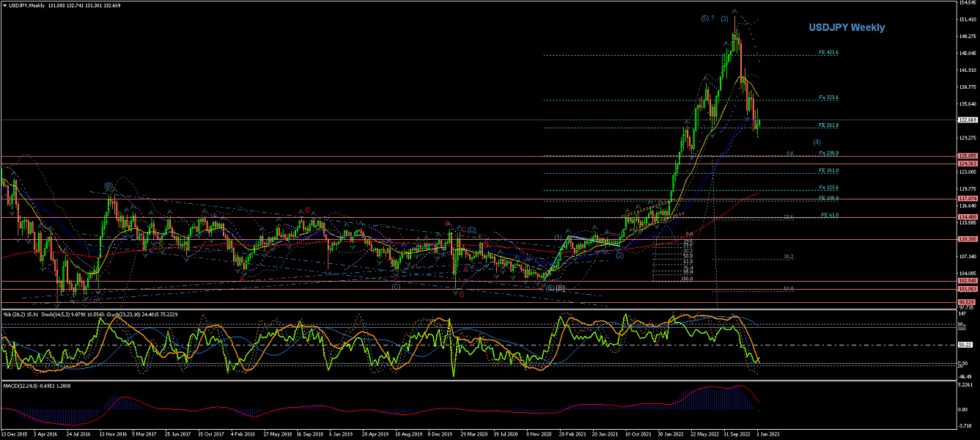Click the Fe 200.0 Fibonacci level label
This screenshot has height=440, width=980.
(828, 153)
